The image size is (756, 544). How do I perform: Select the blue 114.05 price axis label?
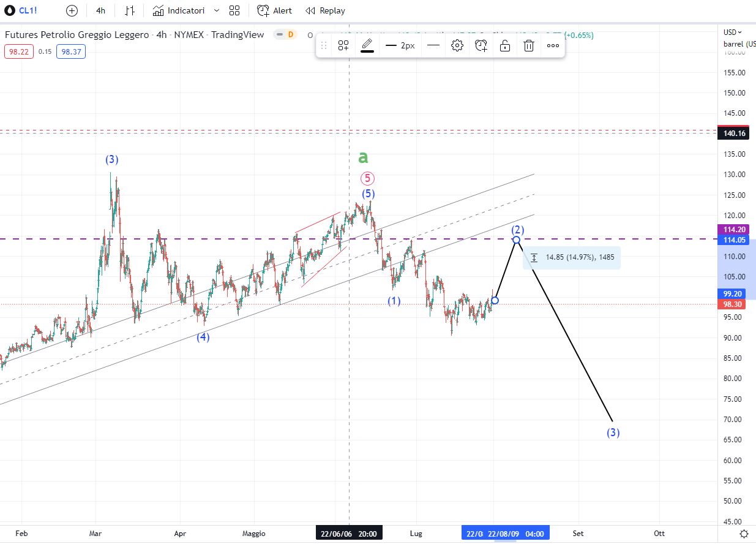click(733, 240)
